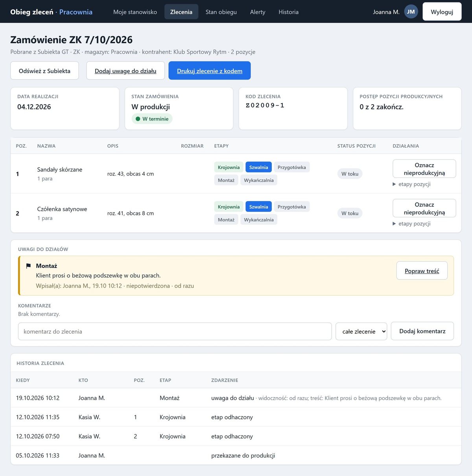This screenshot has height=476, width=472.
Task: Open the Alerty tab
Action: [x=258, y=12]
